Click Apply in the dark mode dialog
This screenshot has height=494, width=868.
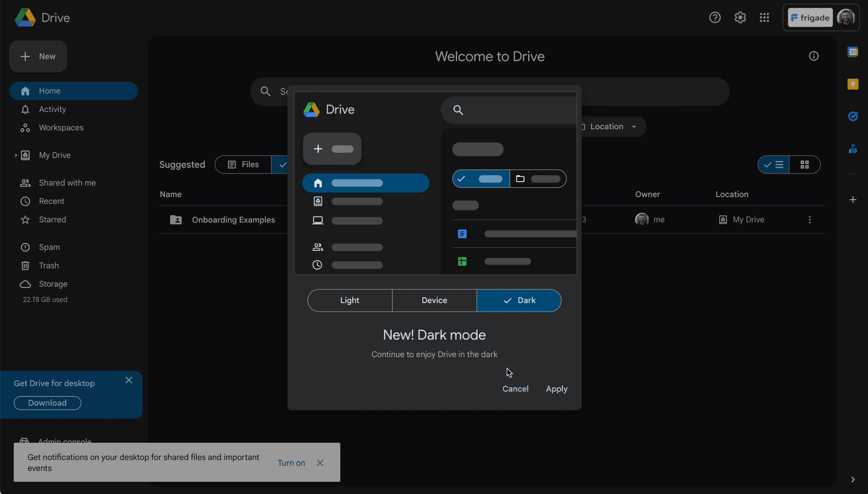point(557,389)
